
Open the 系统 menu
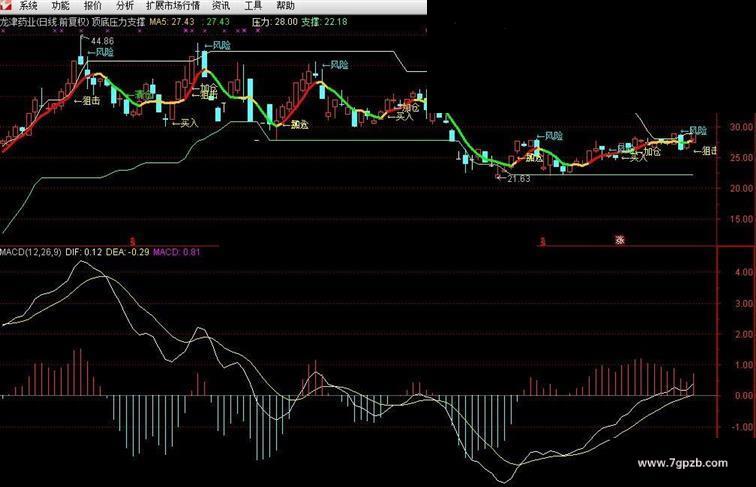[x=28, y=6]
